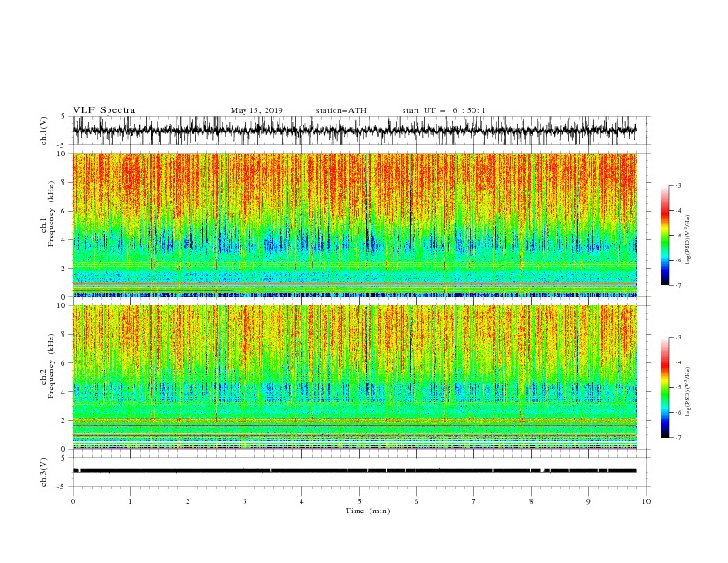Screen dimensions: 728x563
Task: Click the "-3" label on ch.1 colorbar
Action: coord(678,185)
